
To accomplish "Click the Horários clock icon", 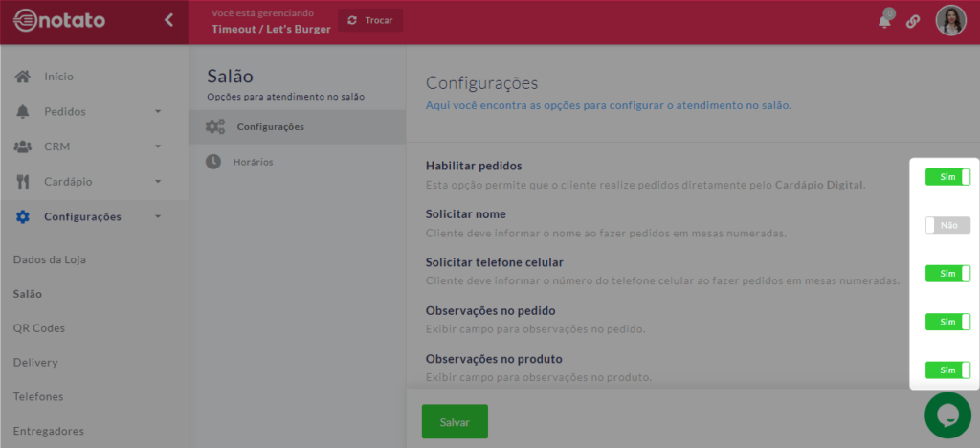I will click(214, 162).
